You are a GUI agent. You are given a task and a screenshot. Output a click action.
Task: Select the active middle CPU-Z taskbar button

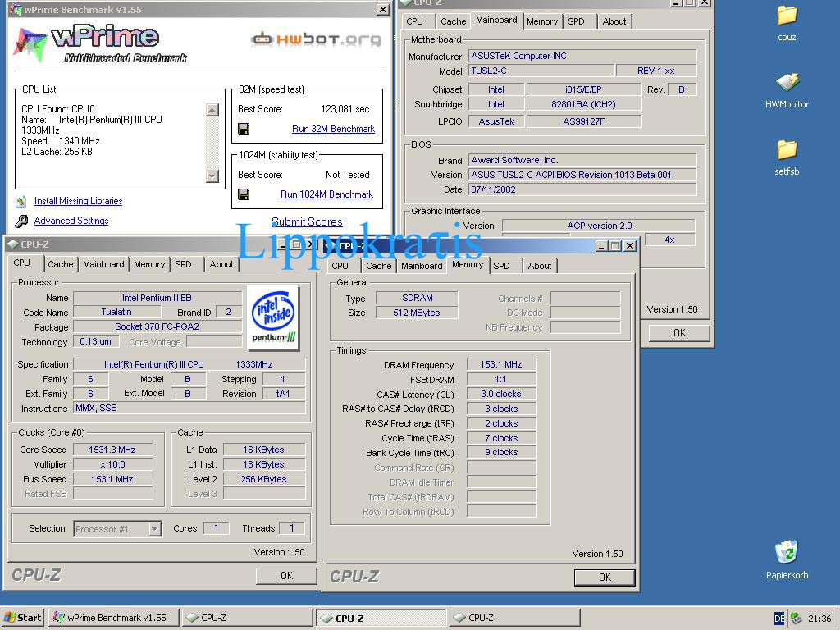pyautogui.click(x=381, y=618)
